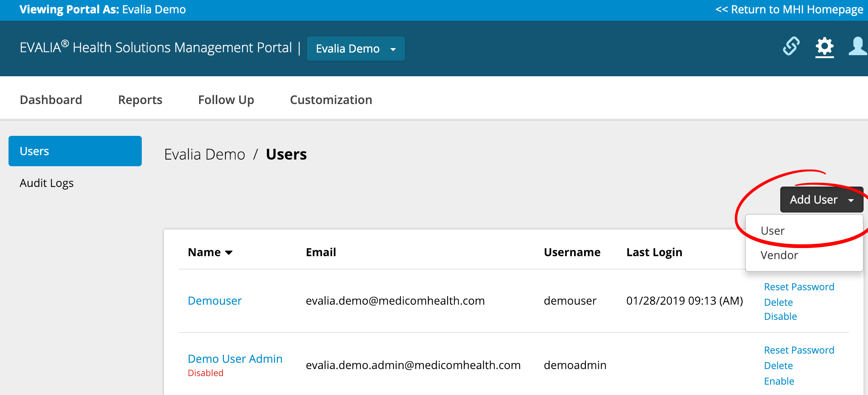This screenshot has height=395, width=868.
Task: Open the Demouser name link
Action: pyautogui.click(x=215, y=301)
